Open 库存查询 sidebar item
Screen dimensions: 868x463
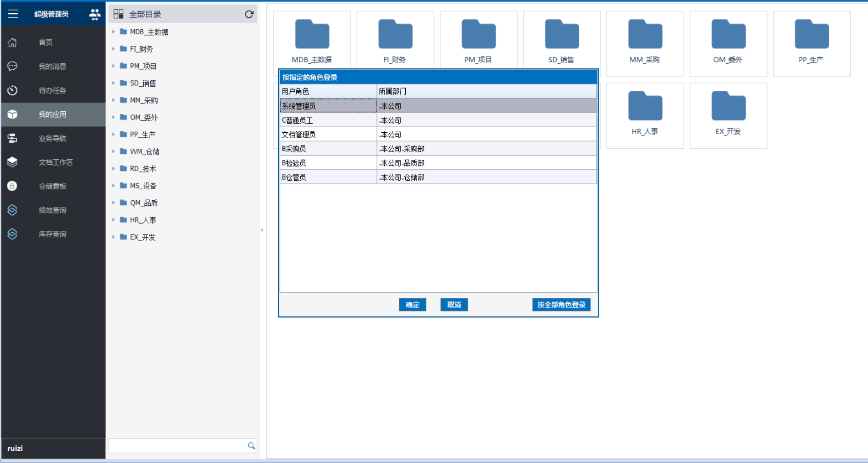coord(53,234)
